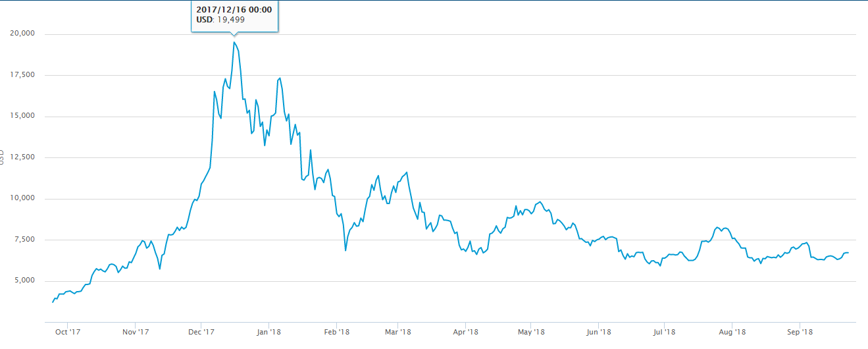Click the Jul '18 x-axis label
Screen dimensions: 868x349
click(x=664, y=333)
